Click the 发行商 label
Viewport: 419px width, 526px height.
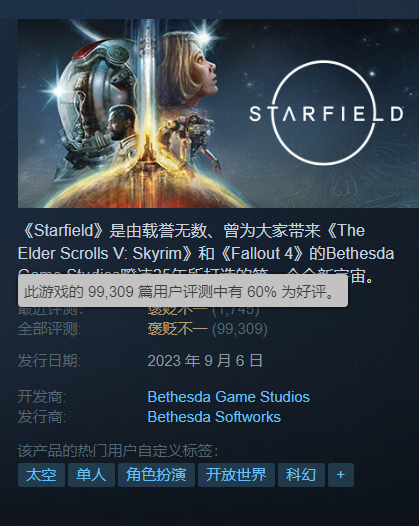[x=42, y=417]
